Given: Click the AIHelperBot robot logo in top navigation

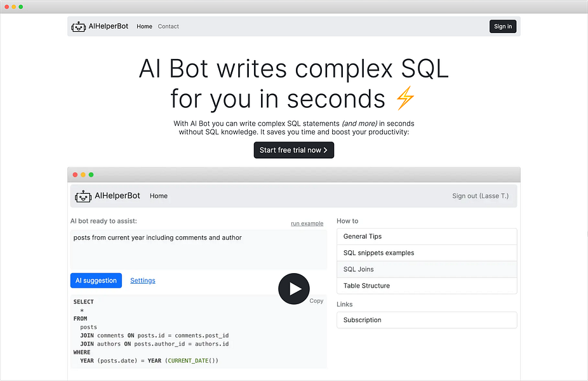Looking at the screenshot, I should [78, 26].
